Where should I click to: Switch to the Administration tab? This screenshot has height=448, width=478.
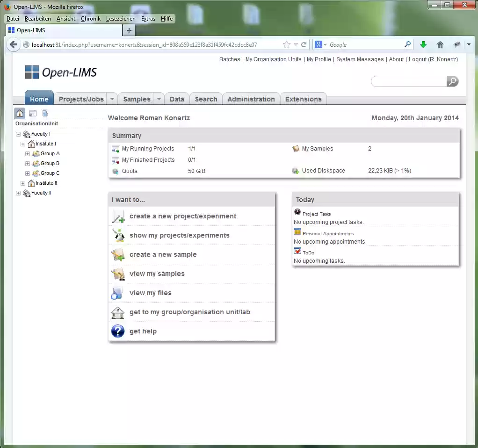tap(251, 99)
